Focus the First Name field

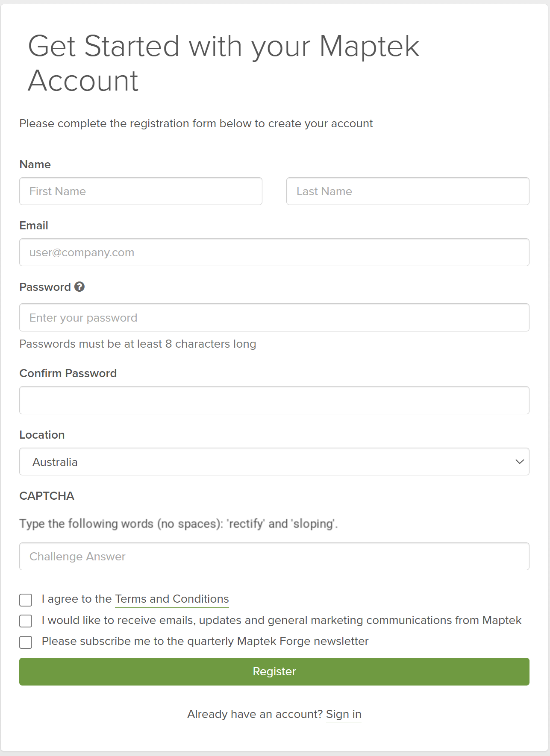(x=141, y=191)
